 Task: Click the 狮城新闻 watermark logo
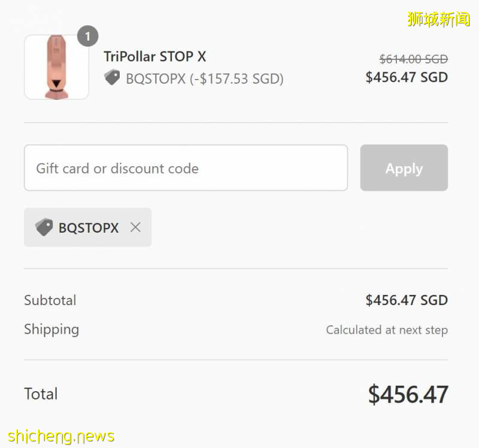point(439,20)
